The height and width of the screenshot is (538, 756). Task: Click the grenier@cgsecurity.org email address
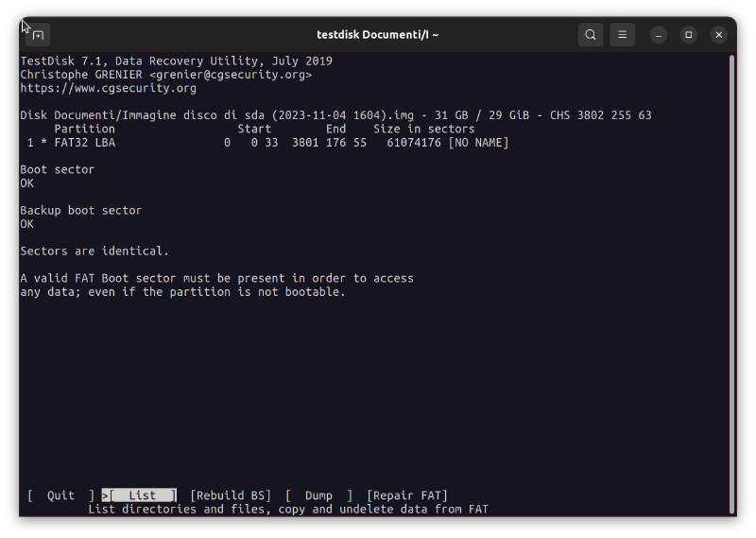(x=230, y=75)
